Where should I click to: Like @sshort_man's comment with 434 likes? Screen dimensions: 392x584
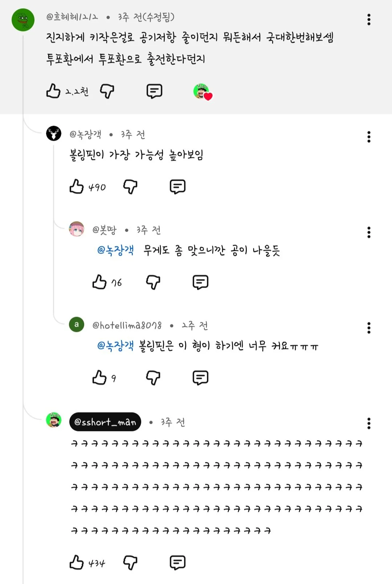pos(77,562)
